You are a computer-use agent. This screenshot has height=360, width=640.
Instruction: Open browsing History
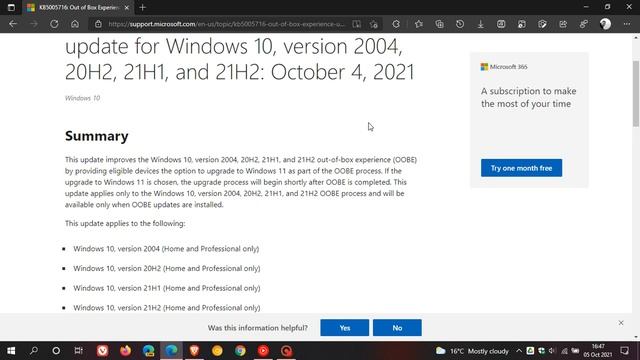(x=460, y=24)
